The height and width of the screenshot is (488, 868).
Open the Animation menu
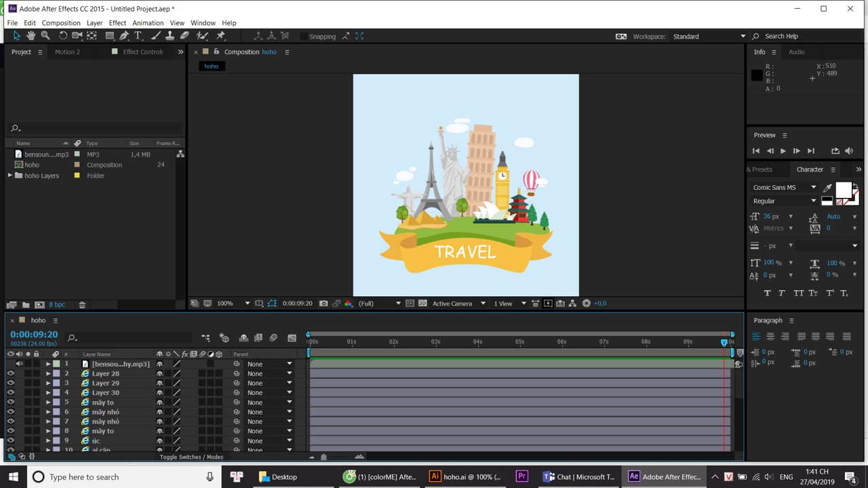148,23
